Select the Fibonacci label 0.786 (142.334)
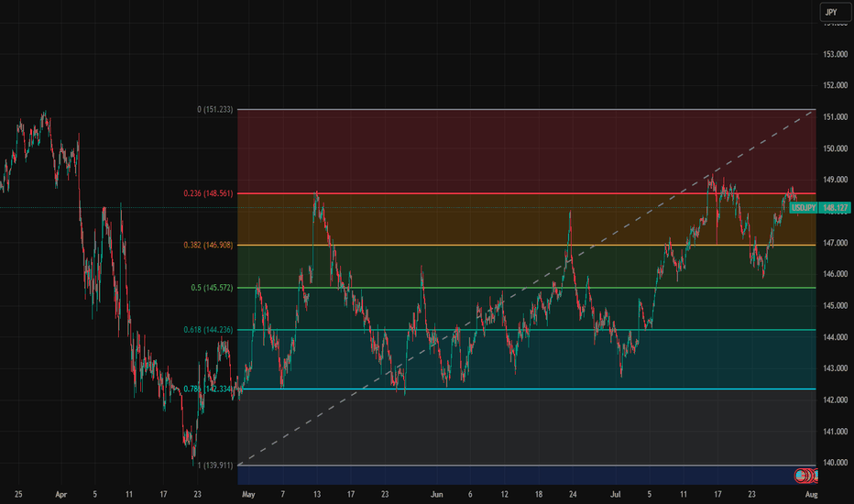The width and height of the screenshot is (854, 504). coord(208,389)
